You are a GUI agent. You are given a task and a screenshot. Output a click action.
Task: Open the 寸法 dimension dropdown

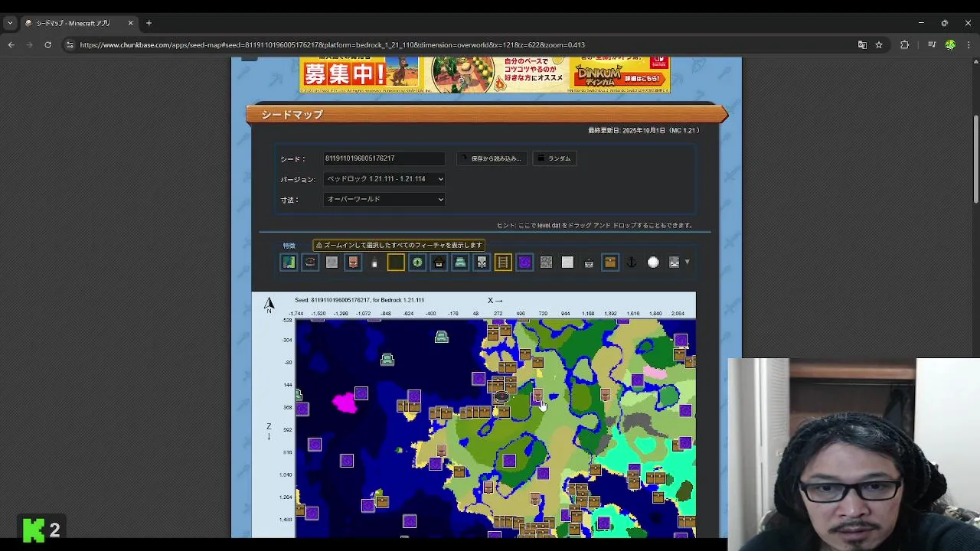click(384, 200)
